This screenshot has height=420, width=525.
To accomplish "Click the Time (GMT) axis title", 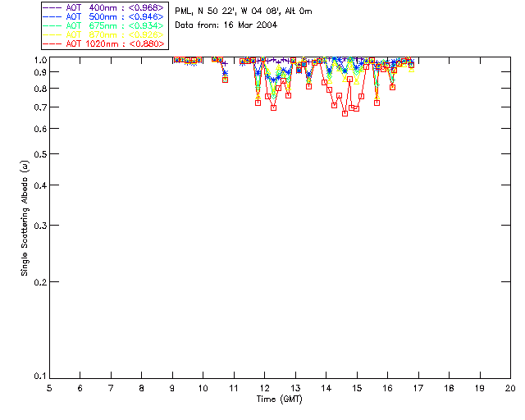I will (279, 399).
